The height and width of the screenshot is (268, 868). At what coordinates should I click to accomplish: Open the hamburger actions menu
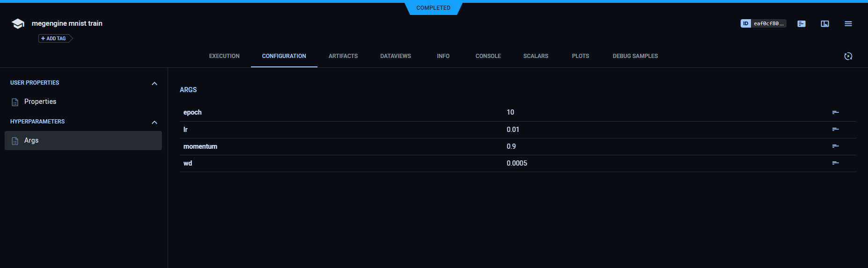point(848,24)
